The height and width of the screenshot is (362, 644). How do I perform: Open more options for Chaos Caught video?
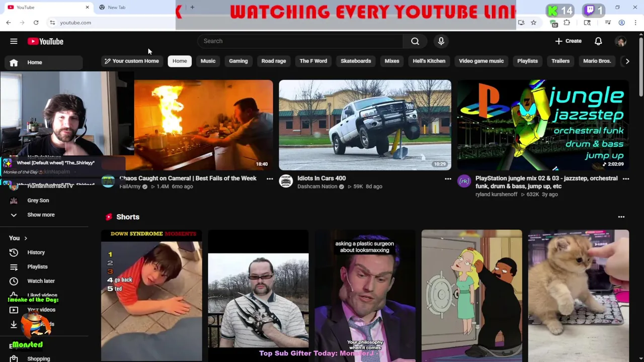click(270, 178)
